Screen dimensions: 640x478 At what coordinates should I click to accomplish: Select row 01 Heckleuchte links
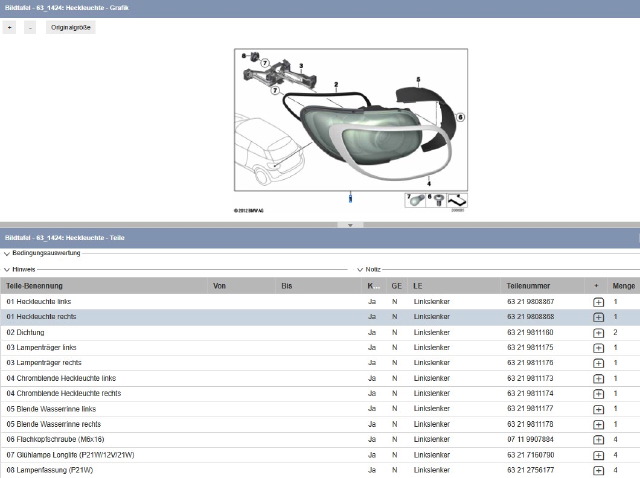tap(320, 302)
